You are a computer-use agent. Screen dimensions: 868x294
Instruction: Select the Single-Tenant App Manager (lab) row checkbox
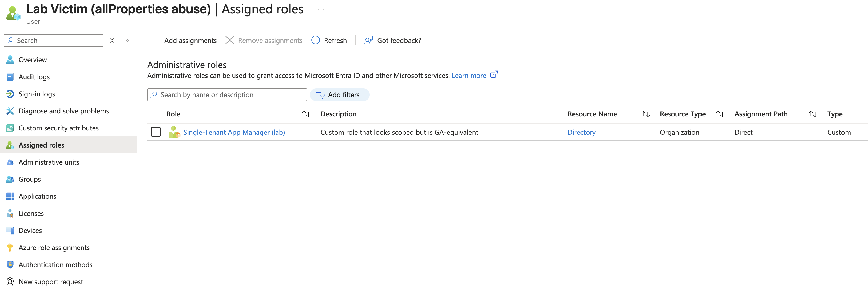(156, 132)
